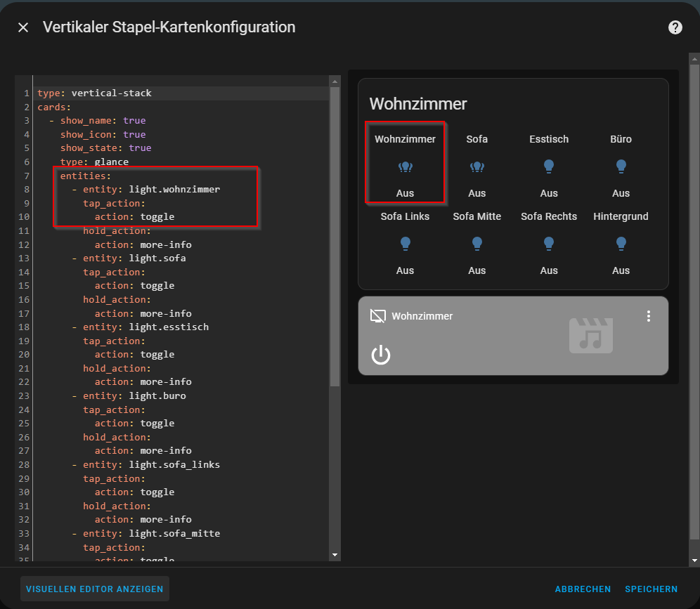This screenshot has height=609, width=700.
Task: Click the code editor scroll up arrow
Action: (x=335, y=81)
